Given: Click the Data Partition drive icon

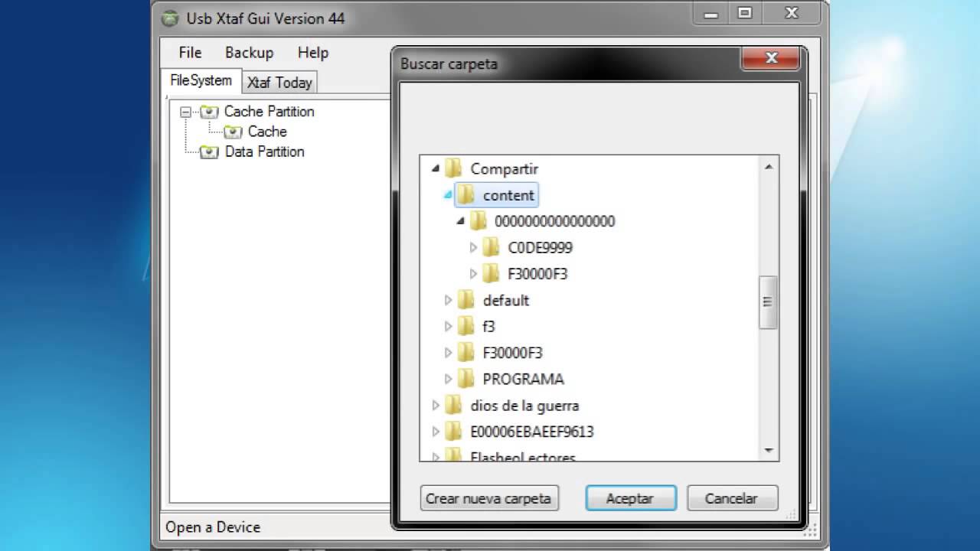Looking at the screenshot, I should pos(209,152).
